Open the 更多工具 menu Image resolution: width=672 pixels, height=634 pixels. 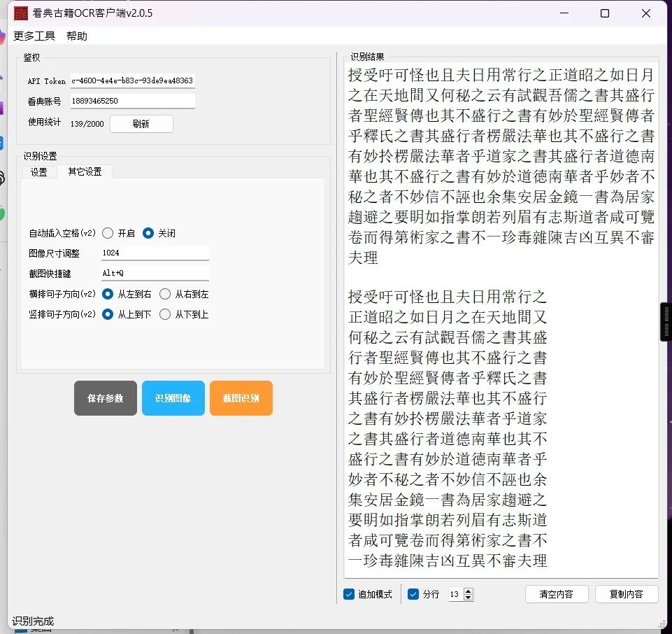[34, 36]
